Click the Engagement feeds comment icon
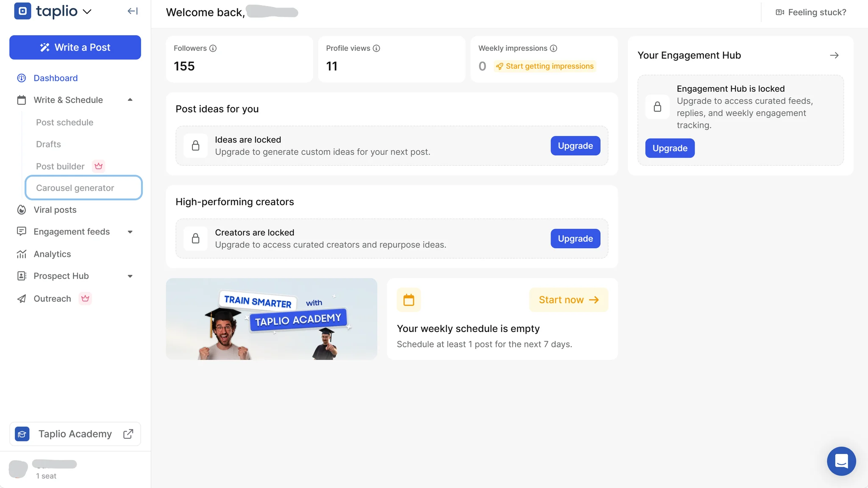The width and height of the screenshot is (868, 488). [22, 231]
